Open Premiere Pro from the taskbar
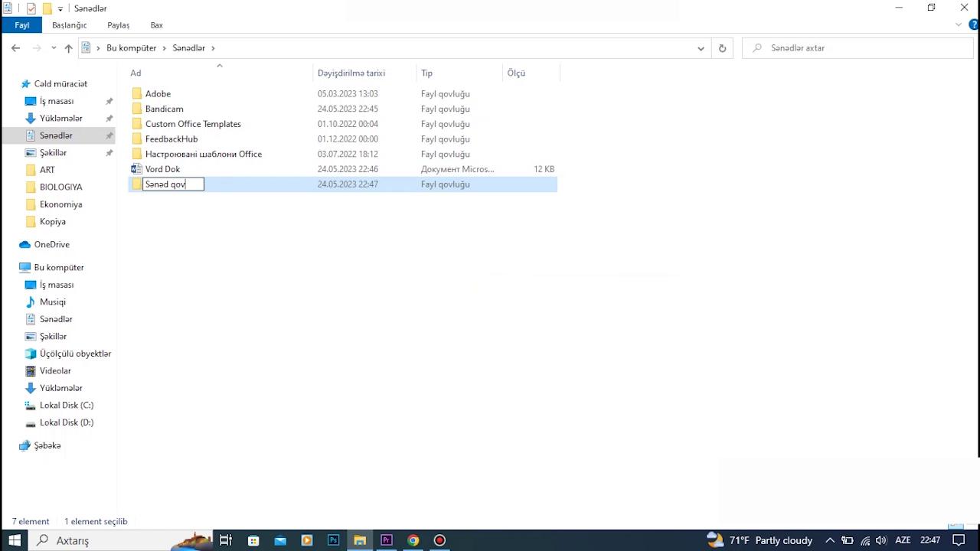The image size is (980, 551). click(x=387, y=540)
